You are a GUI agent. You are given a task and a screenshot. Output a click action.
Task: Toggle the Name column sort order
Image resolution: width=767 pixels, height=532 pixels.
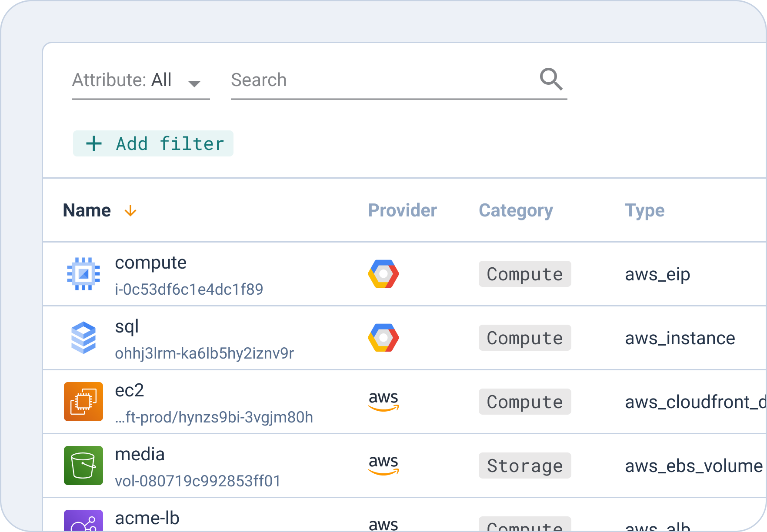click(130, 210)
